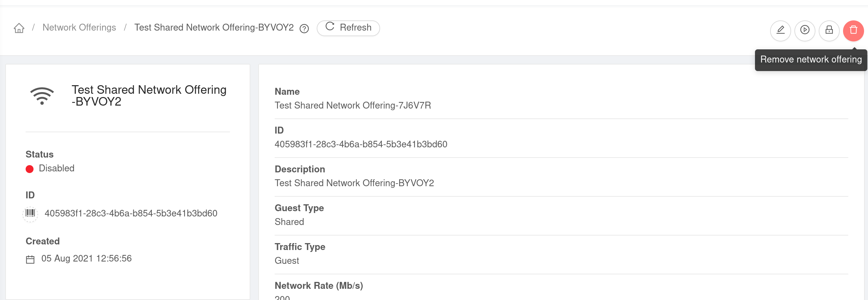Viewport: 868px width, 300px height.
Task: Select Test Shared Network Offering-BYVOY2 in breadcrumb
Action: 214,27
